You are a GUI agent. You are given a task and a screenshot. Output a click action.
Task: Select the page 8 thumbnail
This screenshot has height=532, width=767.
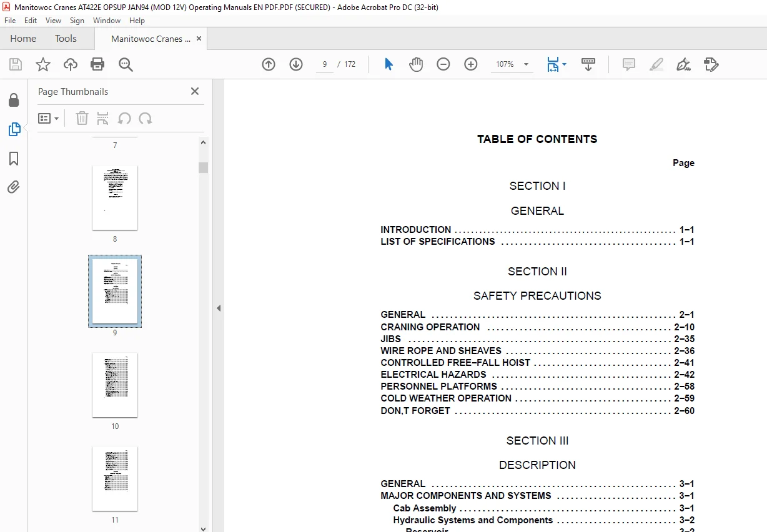115,197
